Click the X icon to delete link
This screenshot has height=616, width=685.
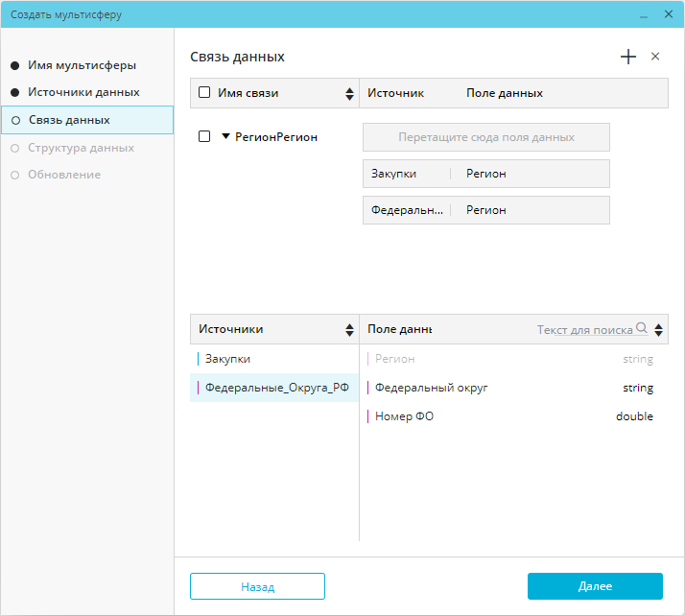[x=655, y=57]
